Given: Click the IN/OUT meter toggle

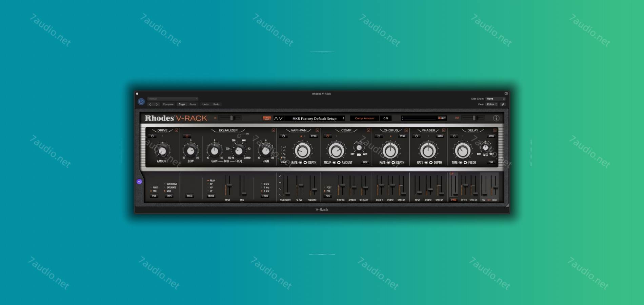Looking at the screenshot, I should point(442,118).
